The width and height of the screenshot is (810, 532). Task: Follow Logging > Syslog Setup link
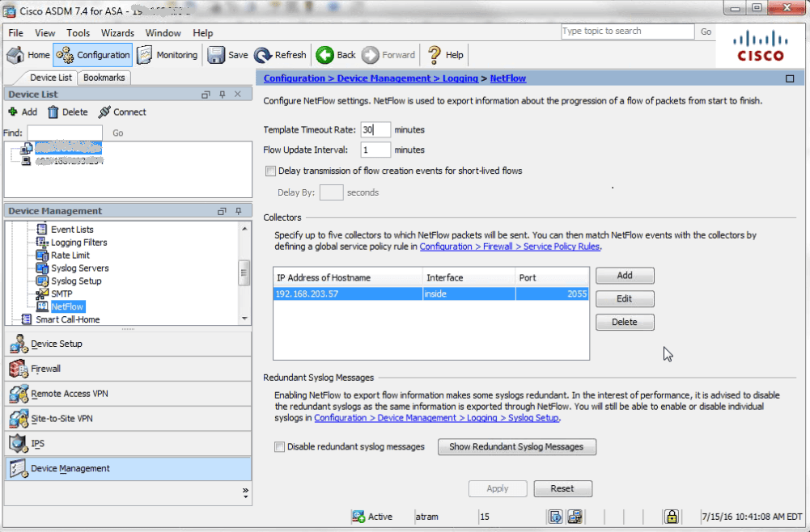coord(436,418)
